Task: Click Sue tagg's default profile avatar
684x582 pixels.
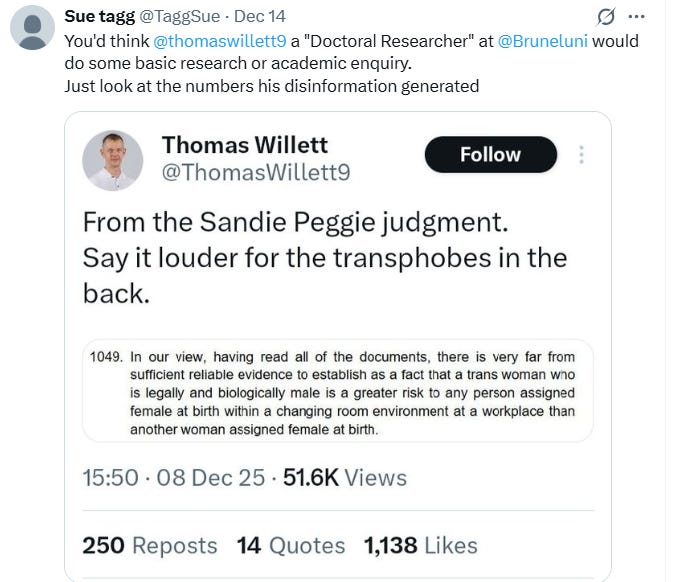Action: pos(32,28)
